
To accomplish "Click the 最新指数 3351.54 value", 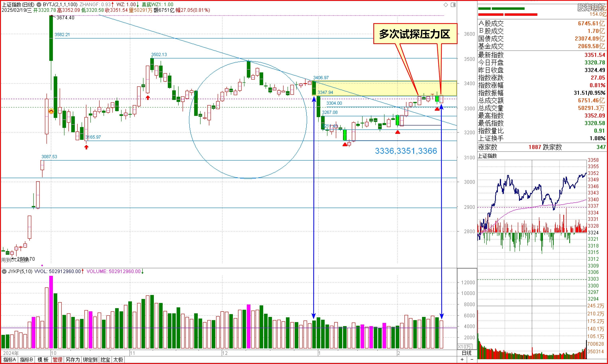I will (x=595, y=55).
